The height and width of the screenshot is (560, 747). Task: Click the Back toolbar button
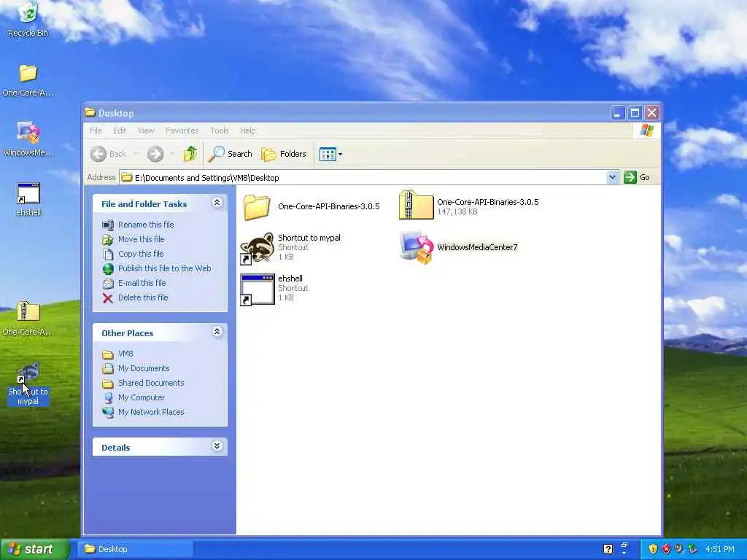point(108,154)
